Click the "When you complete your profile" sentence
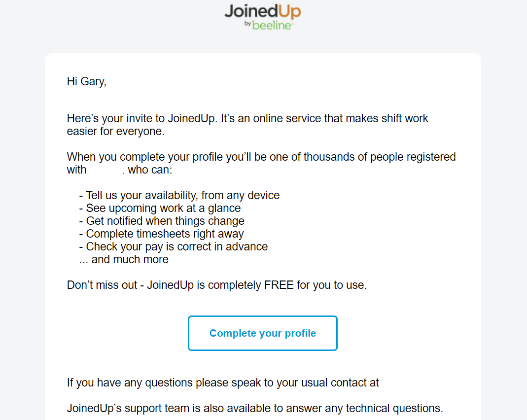 (x=261, y=157)
